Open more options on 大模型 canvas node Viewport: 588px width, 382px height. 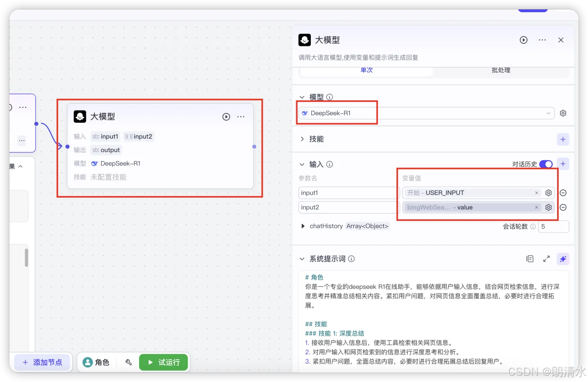click(241, 117)
